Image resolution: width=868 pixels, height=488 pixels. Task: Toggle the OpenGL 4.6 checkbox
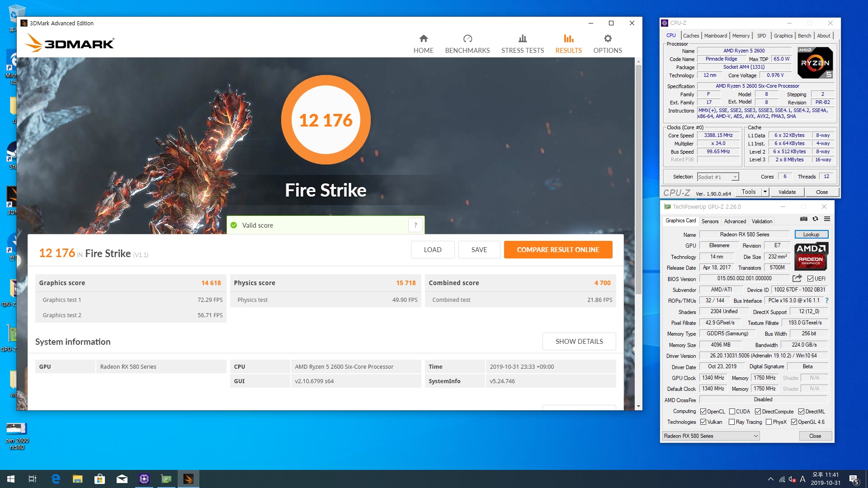pos(794,422)
